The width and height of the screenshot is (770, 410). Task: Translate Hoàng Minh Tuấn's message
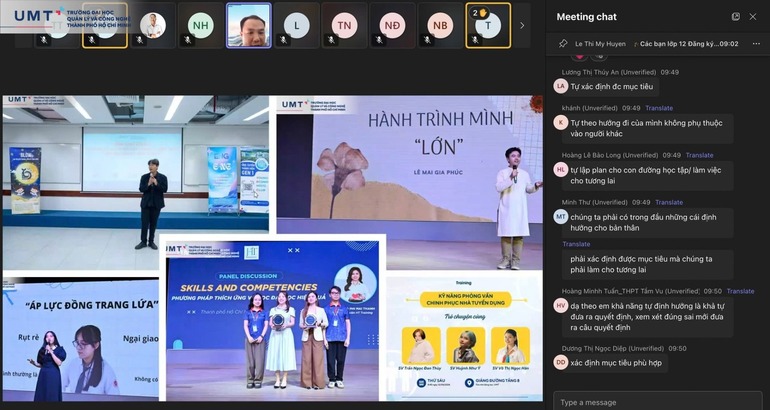click(740, 291)
